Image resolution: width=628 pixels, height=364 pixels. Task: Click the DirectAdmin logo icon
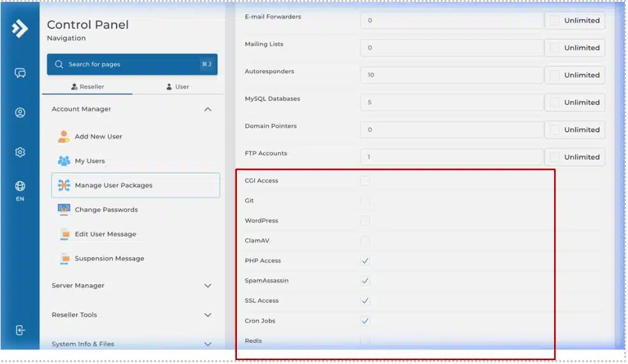click(x=20, y=28)
